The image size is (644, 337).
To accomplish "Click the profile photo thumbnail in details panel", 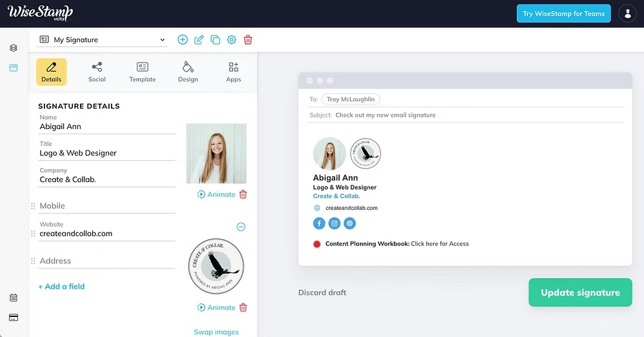I will tap(217, 154).
